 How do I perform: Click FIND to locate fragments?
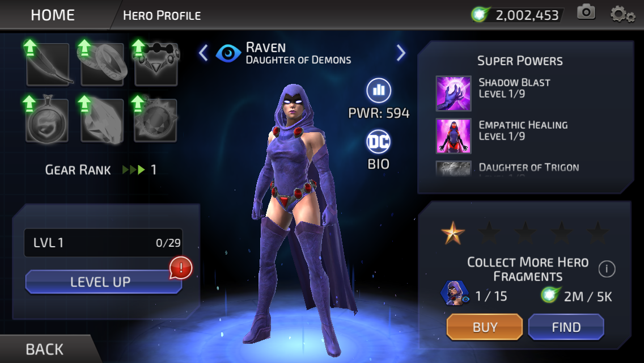coord(566,327)
